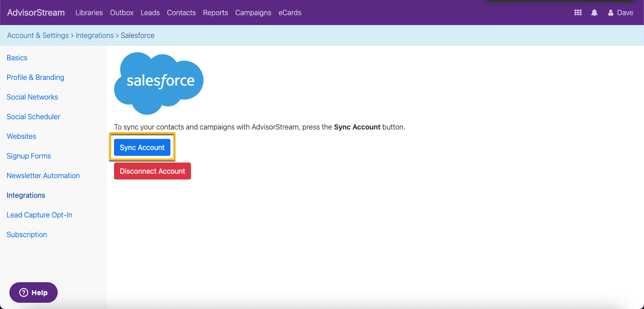Open the Contacts page
This screenshot has height=309, width=644.
point(181,13)
